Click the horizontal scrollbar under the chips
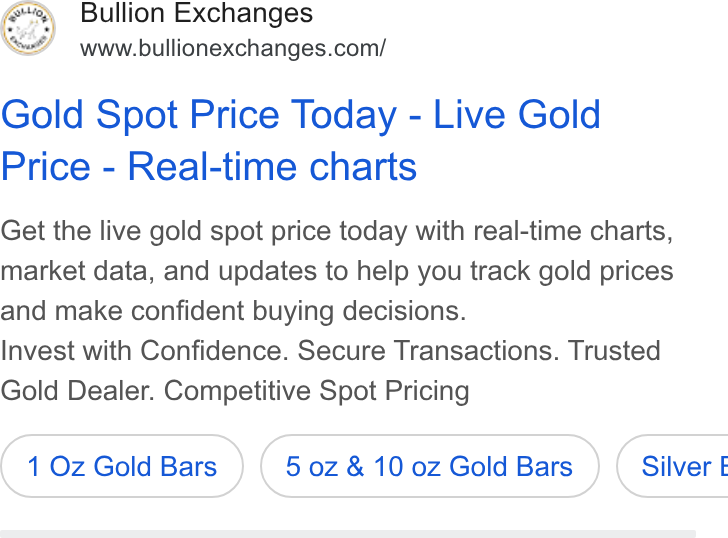The height and width of the screenshot is (538, 728). (x=348, y=534)
